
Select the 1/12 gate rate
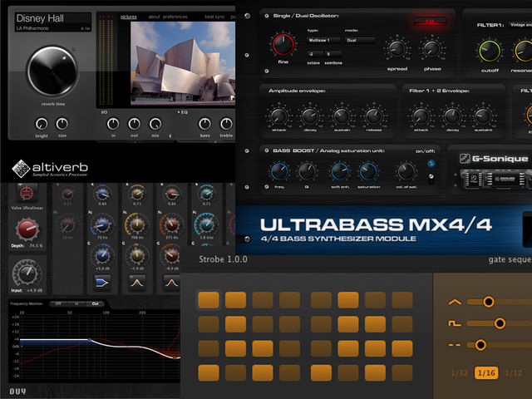pyautogui.click(x=513, y=373)
